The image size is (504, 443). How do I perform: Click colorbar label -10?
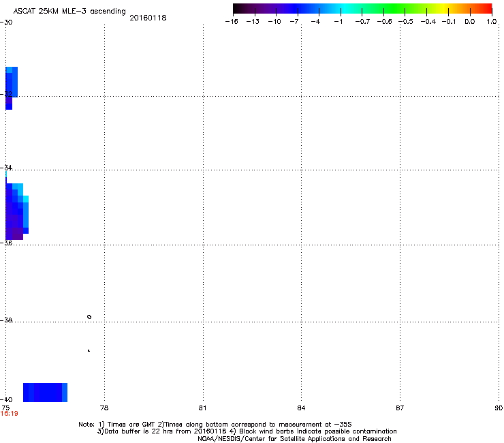[x=274, y=22]
